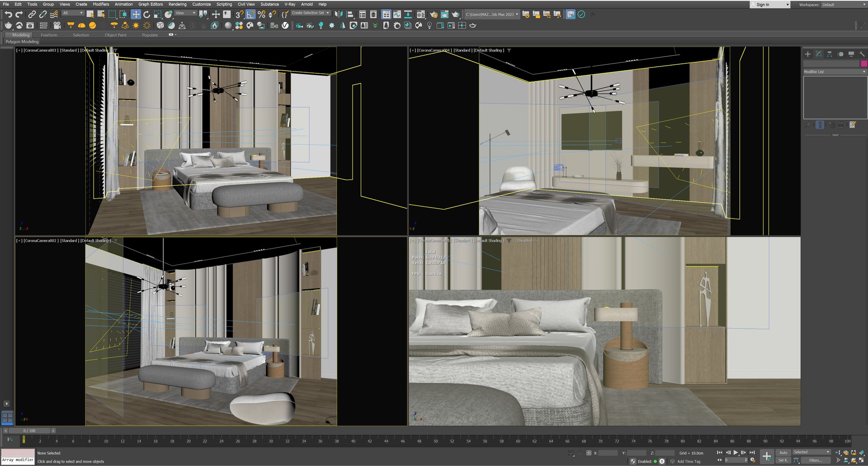Select the Select and Link chain icon

click(x=32, y=14)
